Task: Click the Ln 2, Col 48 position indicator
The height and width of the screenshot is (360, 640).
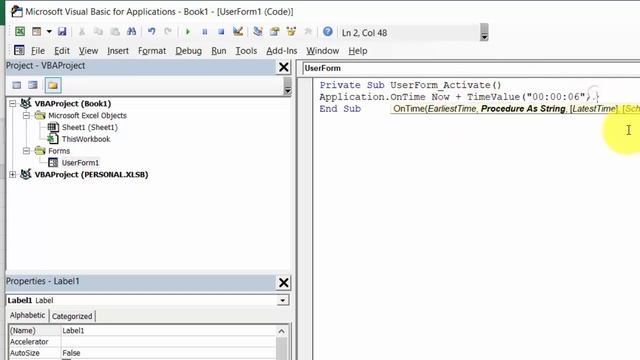Action: click(x=364, y=33)
